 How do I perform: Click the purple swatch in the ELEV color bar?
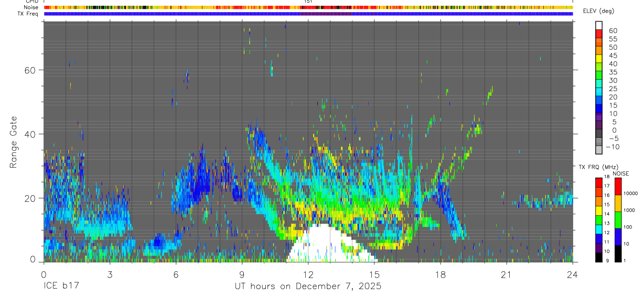599,116
